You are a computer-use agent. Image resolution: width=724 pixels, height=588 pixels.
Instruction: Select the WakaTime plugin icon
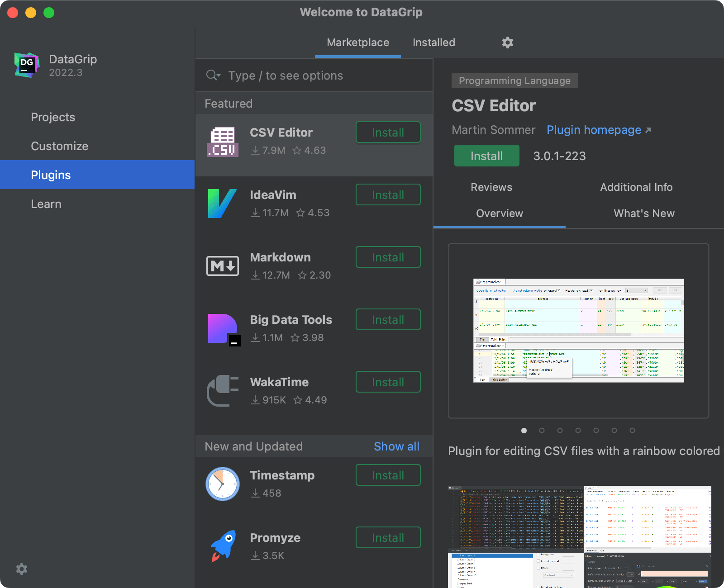(x=223, y=390)
